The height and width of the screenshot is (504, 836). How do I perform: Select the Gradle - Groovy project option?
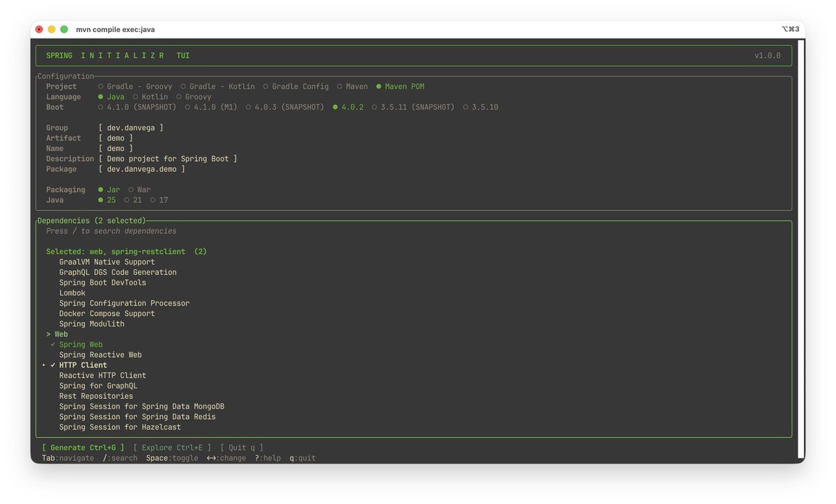135,86
